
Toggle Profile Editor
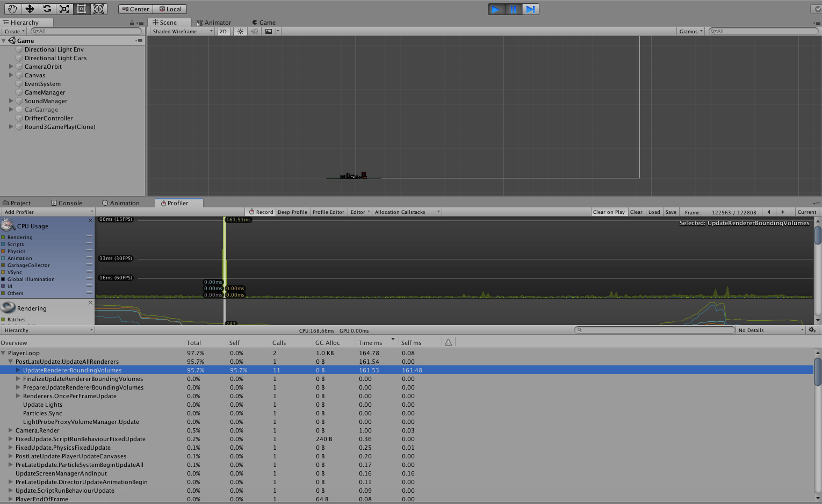328,212
